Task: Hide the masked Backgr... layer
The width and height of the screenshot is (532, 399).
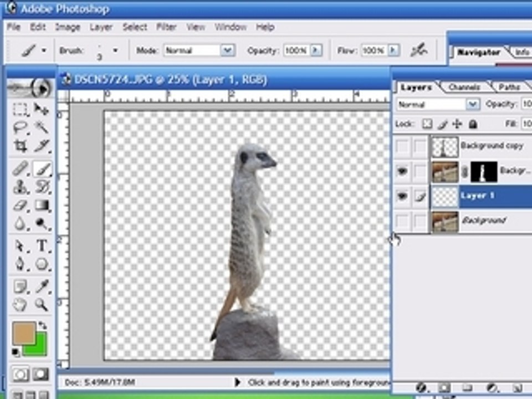Action: click(x=402, y=172)
